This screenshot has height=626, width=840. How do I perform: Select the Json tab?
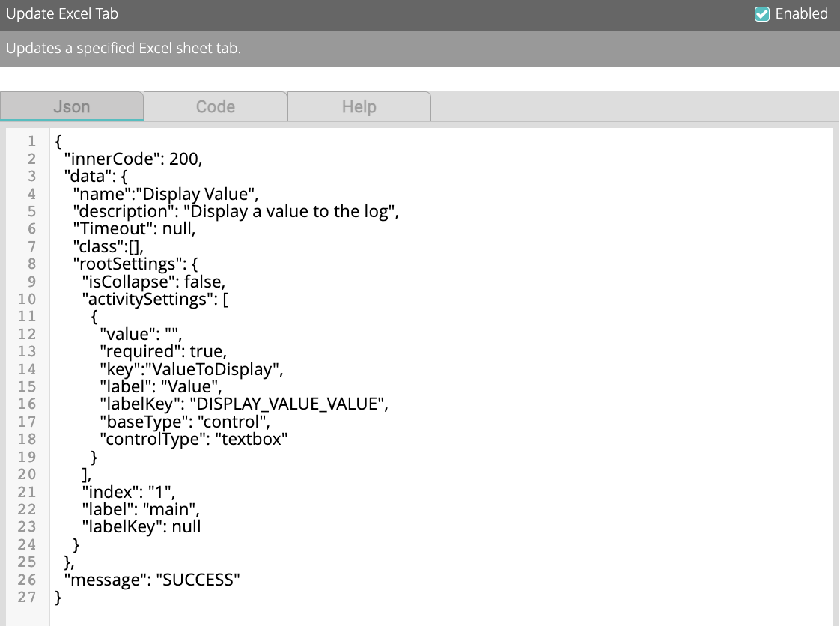(x=72, y=106)
